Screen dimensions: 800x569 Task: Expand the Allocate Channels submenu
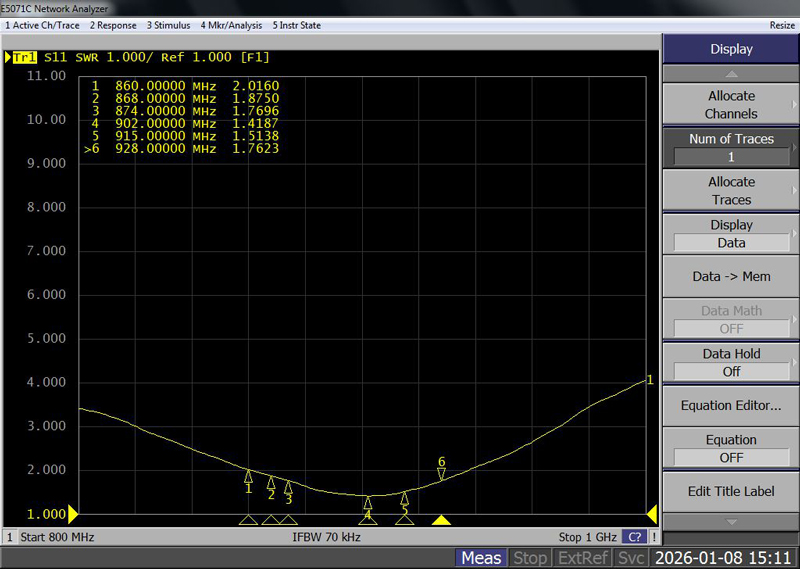coord(731,104)
